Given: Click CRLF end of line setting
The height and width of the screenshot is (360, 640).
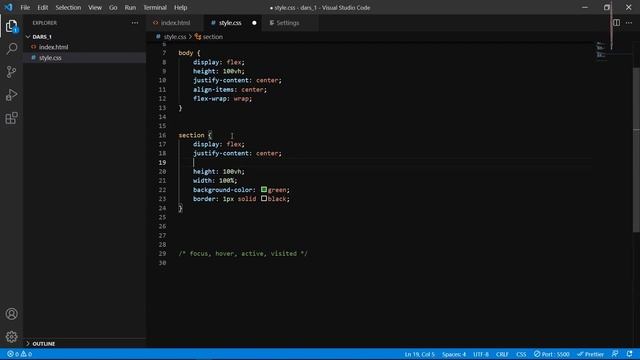Looking at the screenshot, I should 502,354.
